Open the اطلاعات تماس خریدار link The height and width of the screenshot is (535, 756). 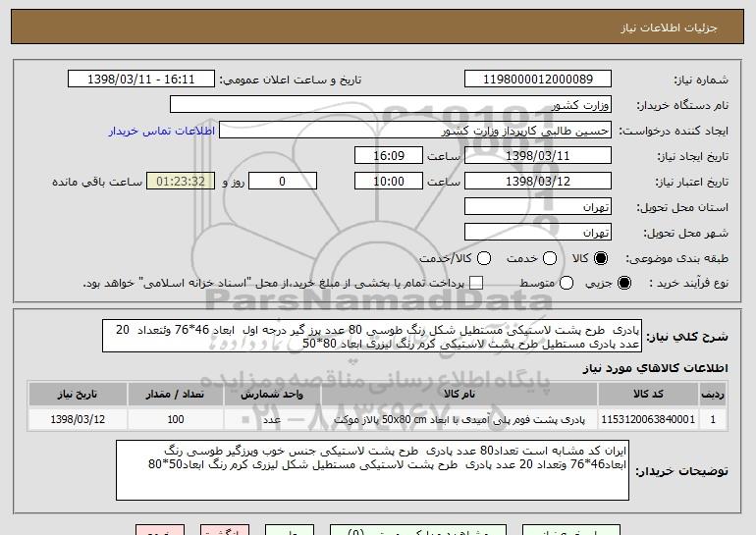click(x=162, y=132)
